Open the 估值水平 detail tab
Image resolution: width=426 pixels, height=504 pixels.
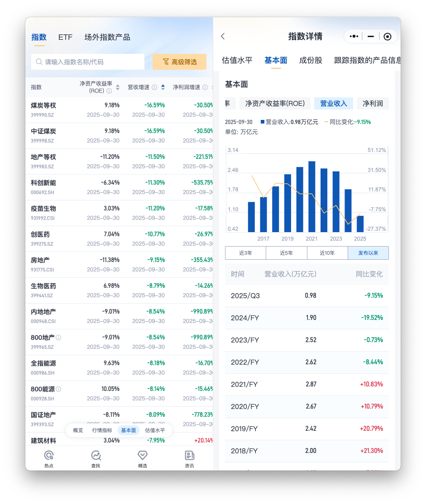pos(237,60)
